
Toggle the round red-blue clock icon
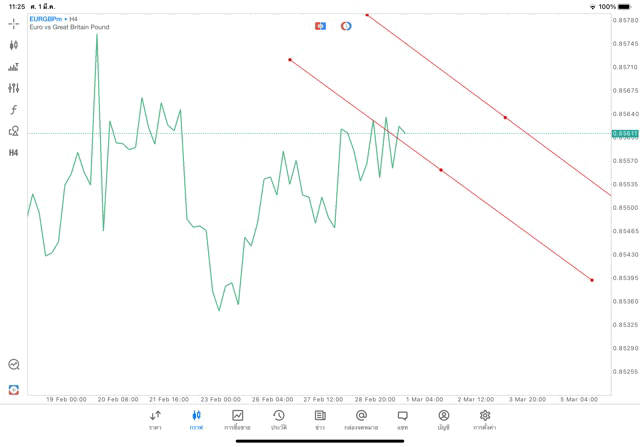coord(346,26)
